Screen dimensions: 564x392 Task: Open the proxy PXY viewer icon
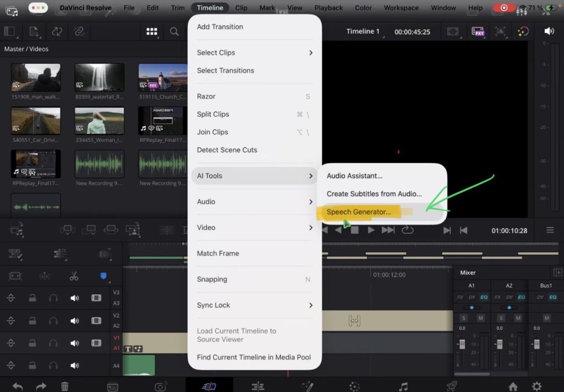coord(478,31)
